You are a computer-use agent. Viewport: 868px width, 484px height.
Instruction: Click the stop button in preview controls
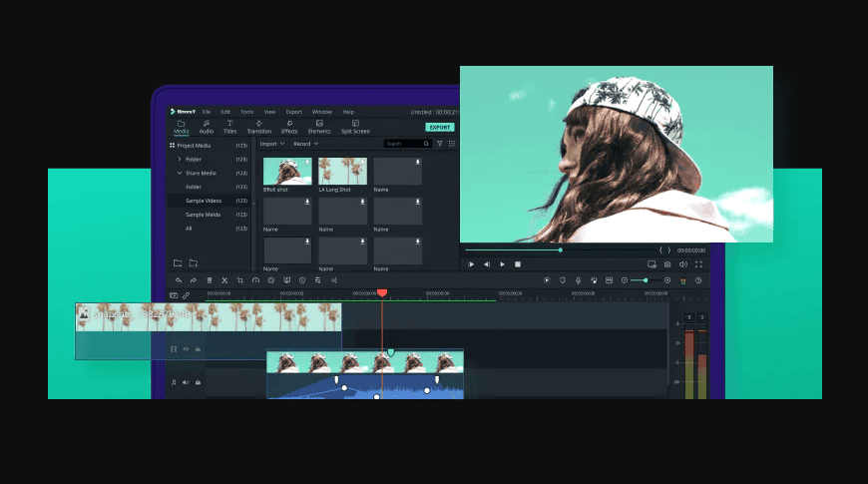[518, 264]
